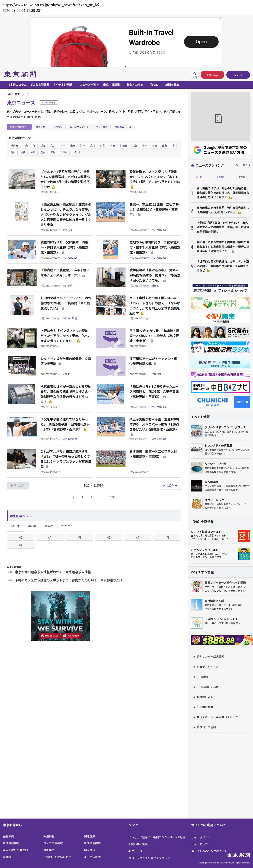Open the 中日BIZナビ banner

(x=220, y=387)
